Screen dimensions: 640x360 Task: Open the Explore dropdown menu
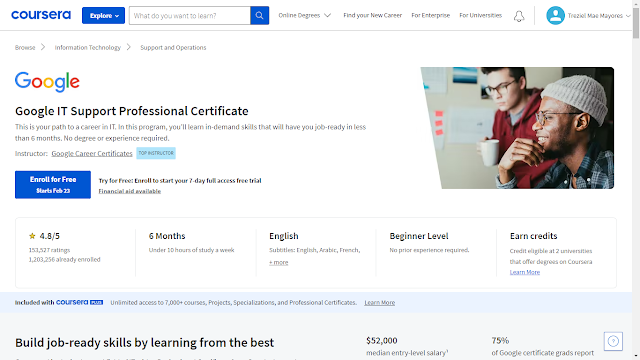click(x=103, y=16)
